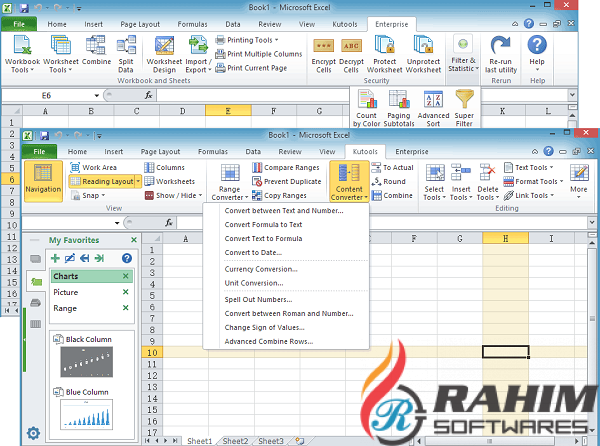Choose Advanced Combine Rows entry
Viewport: 600px width, 446px height.
(x=269, y=342)
